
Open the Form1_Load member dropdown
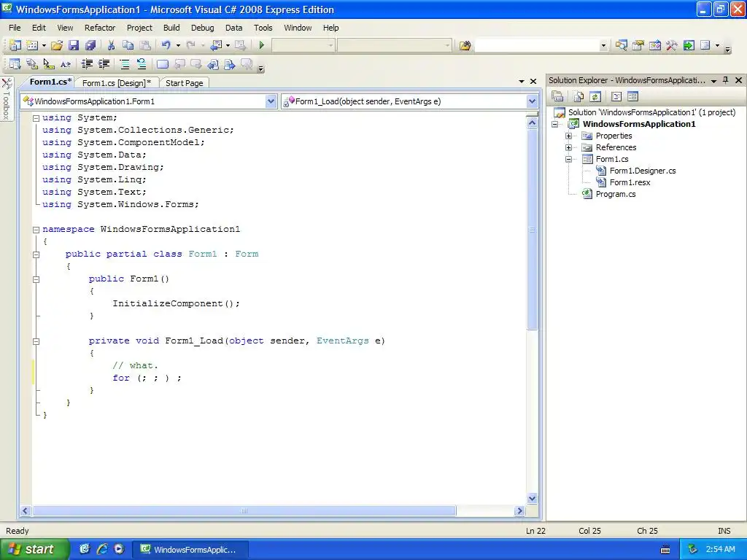532,101
